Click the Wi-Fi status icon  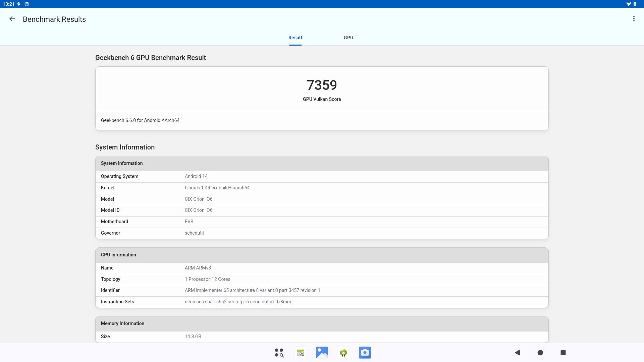click(x=628, y=4)
